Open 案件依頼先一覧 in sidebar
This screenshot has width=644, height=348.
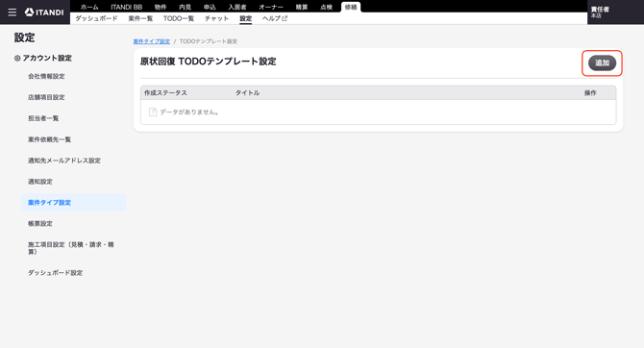tap(49, 139)
